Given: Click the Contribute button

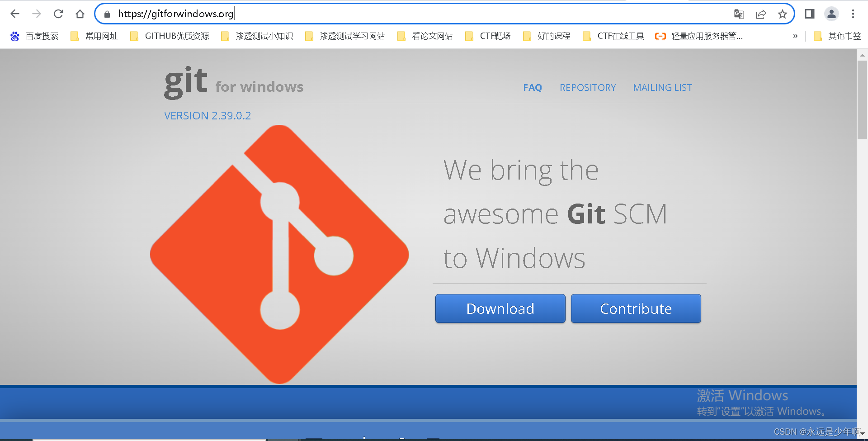Looking at the screenshot, I should [636, 308].
